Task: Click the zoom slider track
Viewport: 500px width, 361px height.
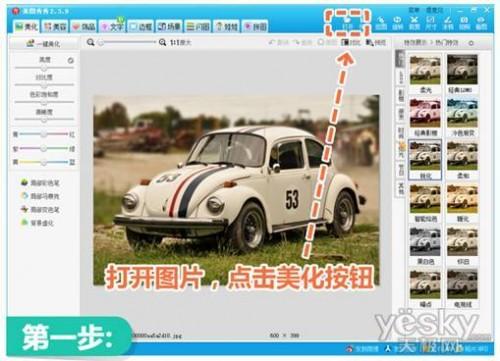Action: pos(127,43)
